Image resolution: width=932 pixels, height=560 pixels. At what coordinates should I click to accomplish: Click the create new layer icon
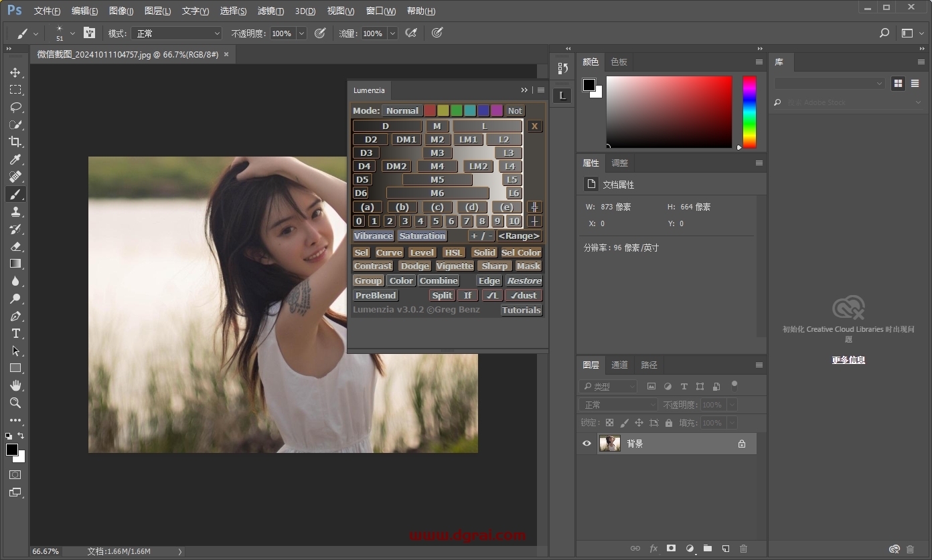(725, 549)
